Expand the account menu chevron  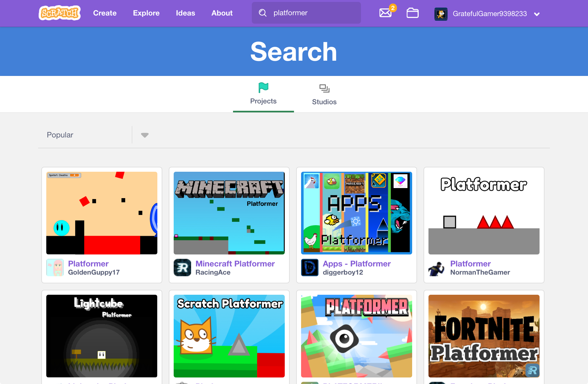(x=537, y=14)
